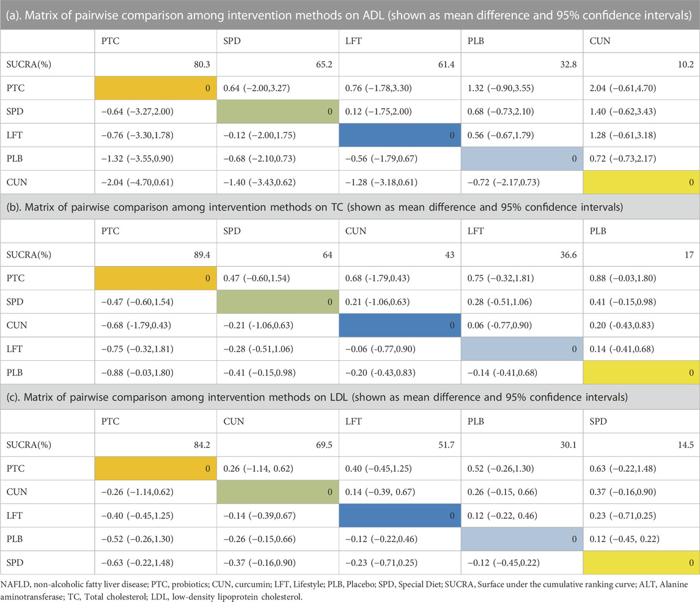Click the dark blue 0 cell in TC table CUN row
Screen dimensions: 700x602
click(400, 325)
